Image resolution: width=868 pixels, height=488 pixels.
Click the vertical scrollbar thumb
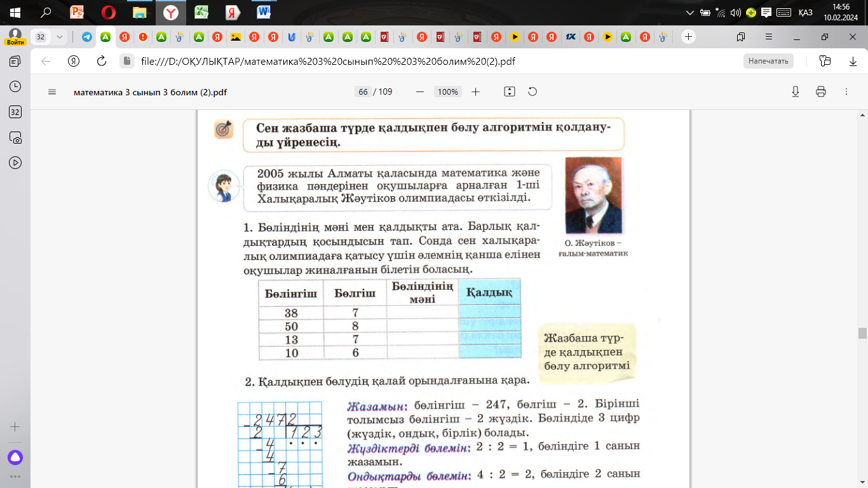click(862, 334)
